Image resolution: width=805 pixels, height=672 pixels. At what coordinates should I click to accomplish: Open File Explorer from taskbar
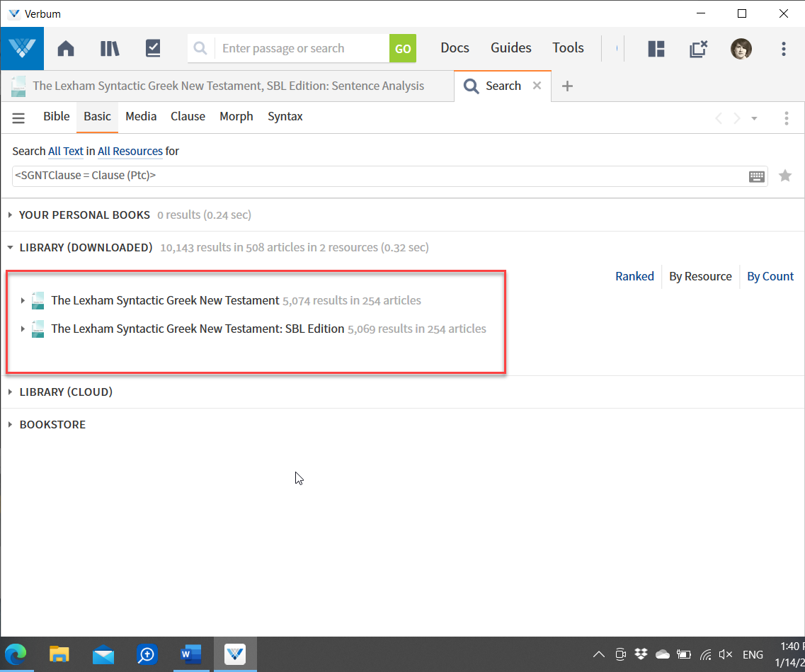point(59,654)
